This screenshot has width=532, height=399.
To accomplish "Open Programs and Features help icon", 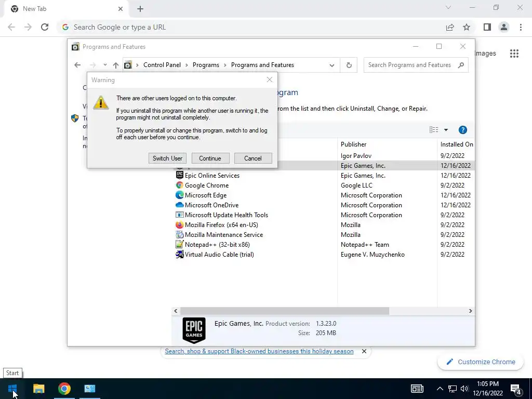I will [463, 130].
